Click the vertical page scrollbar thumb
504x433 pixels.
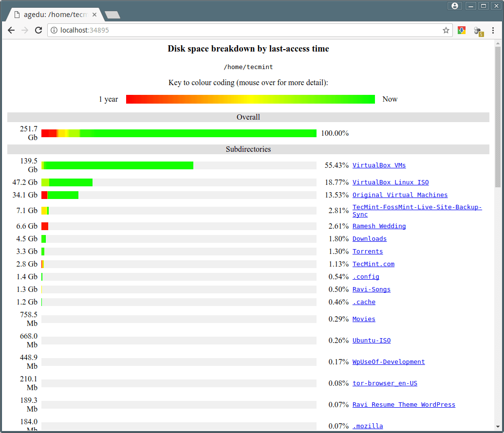[498, 117]
